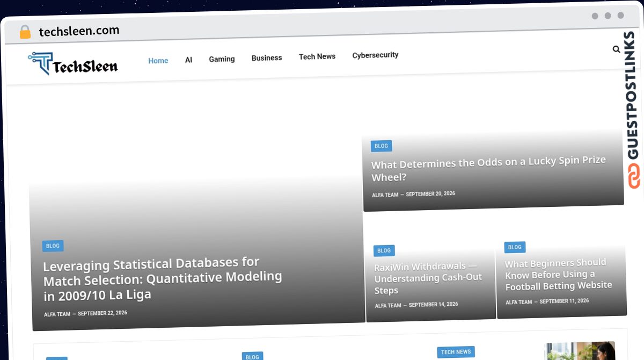Click ALFA TEAM author on La Liga article
Screen dimensions: 644x360
pos(57,314)
